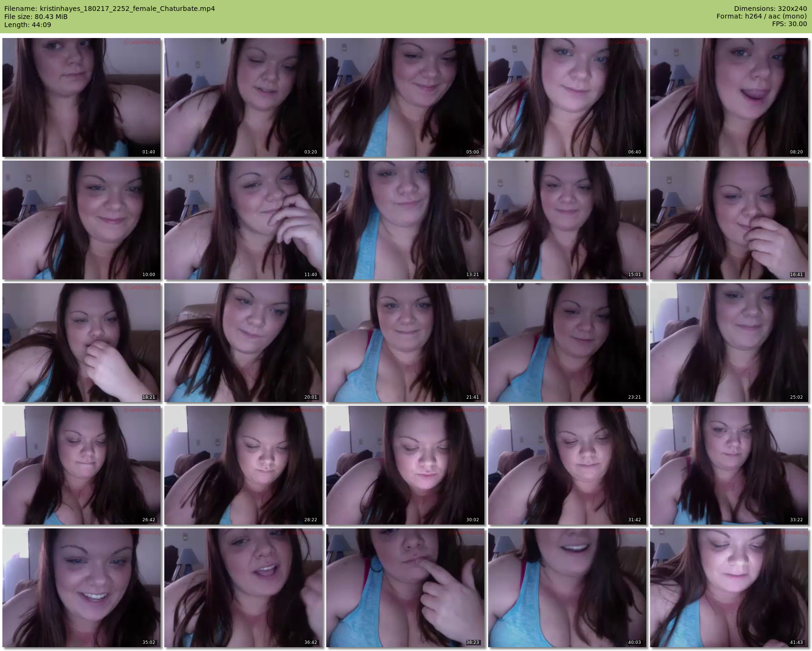Click the thumbnail stamped 26:42
Screen dimensions: 812x651
coord(82,465)
